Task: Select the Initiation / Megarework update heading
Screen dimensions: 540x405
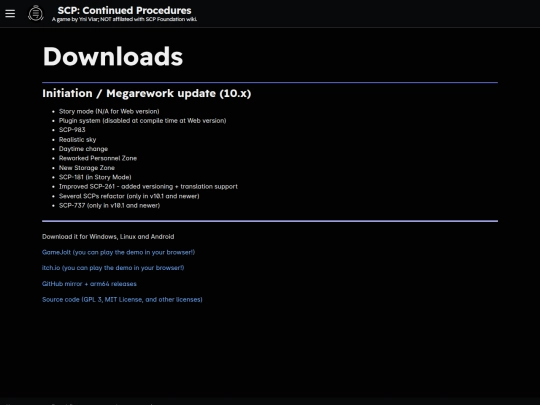Action: click(x=147, y=93)
